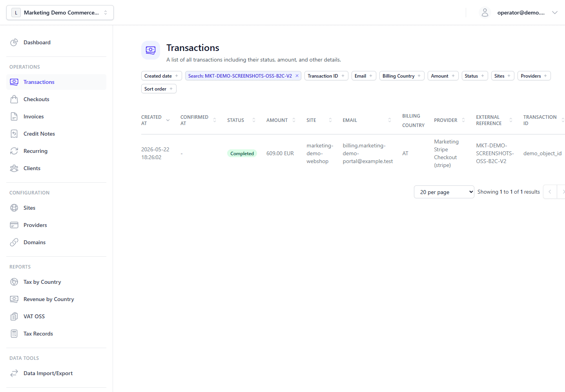Open the Marketing Demo Commerce organization switcher
Image resolution: width=565 pixels, height=392 pixels.
[60, 13]
